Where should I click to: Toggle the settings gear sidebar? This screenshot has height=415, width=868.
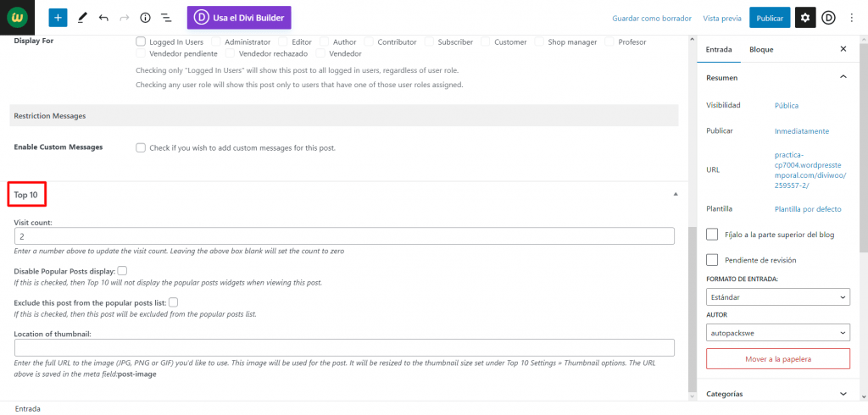coord(805,18)
